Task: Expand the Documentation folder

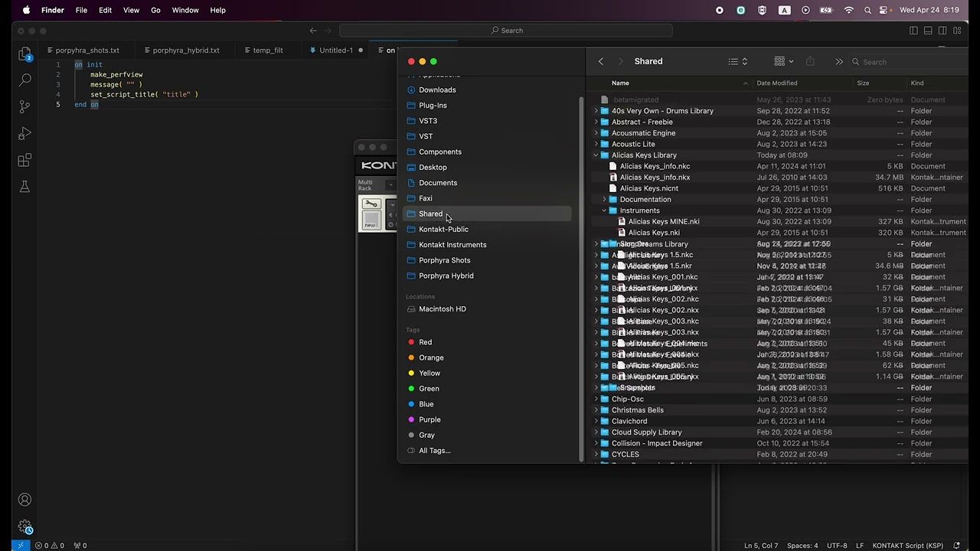Action: click(605, 200)
